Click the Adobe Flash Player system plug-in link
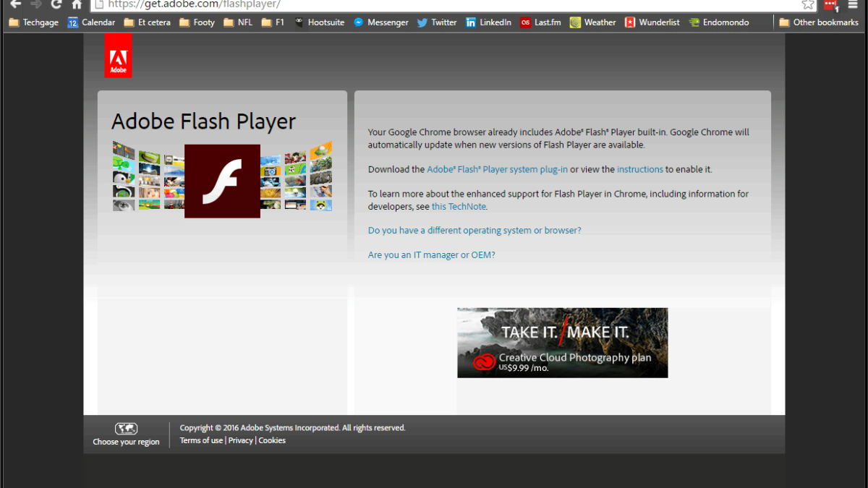 tap(498, 169)
